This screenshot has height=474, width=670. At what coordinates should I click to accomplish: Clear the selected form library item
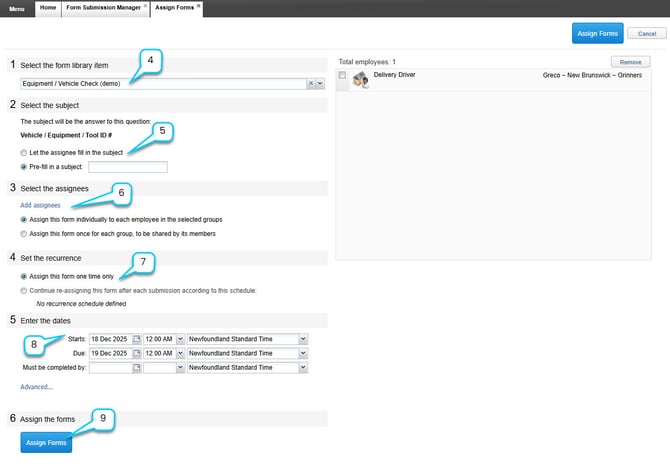click(311, 84)
